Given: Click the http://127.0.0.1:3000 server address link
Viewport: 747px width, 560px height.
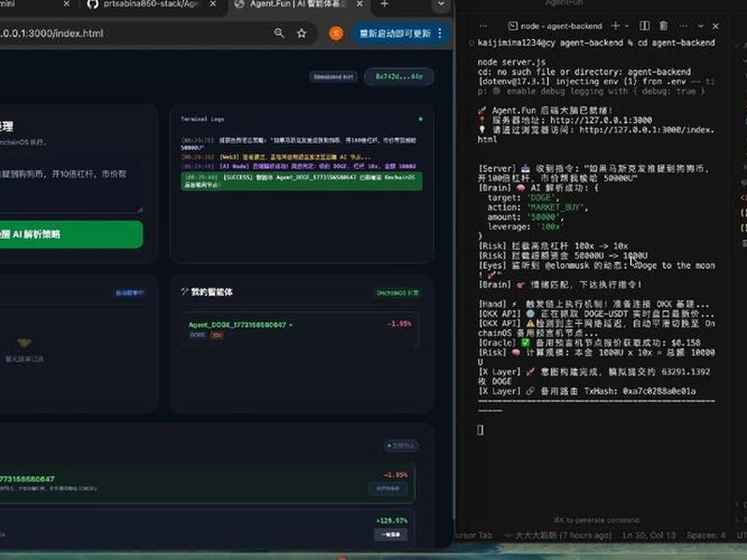Looking at the screenshot, I should [600, 120].
